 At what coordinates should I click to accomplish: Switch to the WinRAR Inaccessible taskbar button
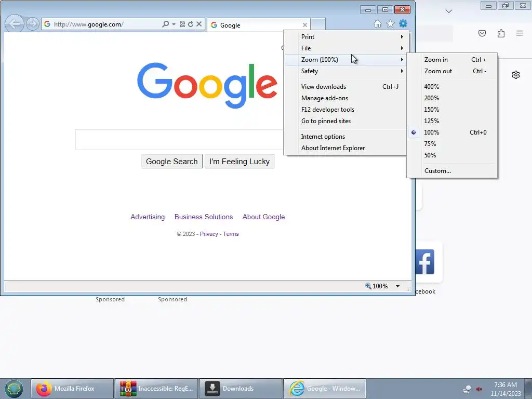point(156,389)
